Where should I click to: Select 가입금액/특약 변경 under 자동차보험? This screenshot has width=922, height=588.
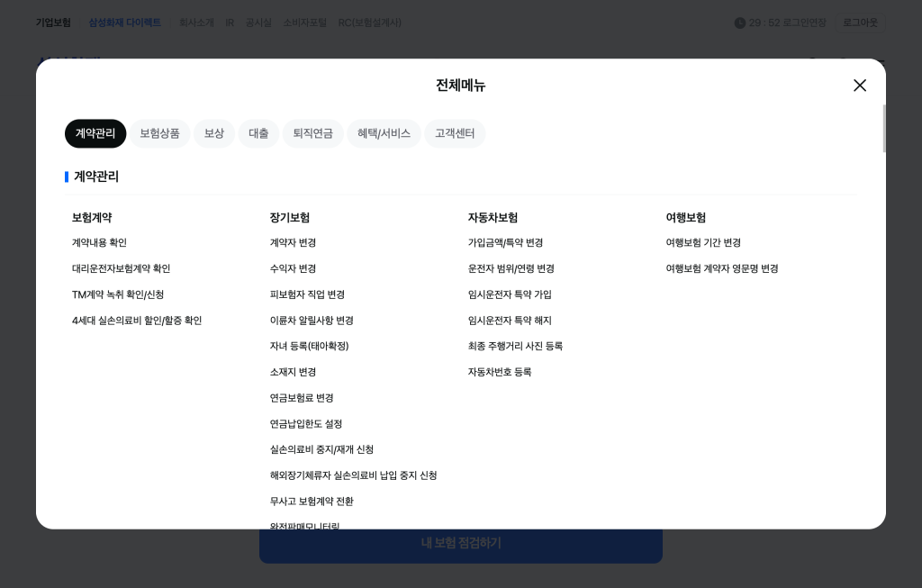505,243
